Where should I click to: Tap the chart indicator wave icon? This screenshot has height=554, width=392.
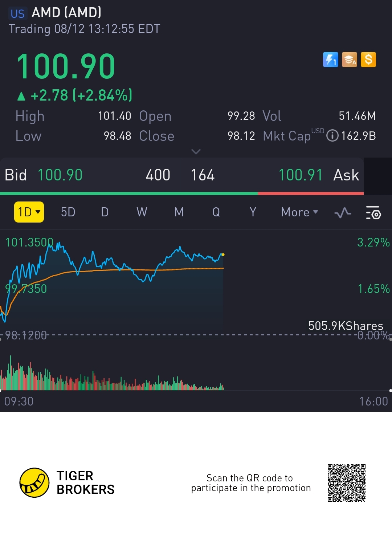[343, 212]
